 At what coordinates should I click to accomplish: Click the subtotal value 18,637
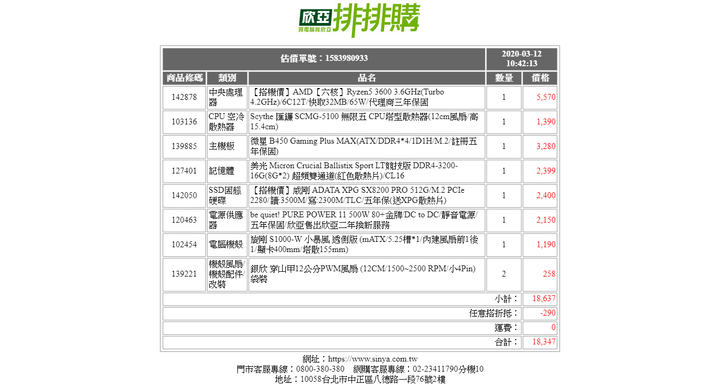544,299
